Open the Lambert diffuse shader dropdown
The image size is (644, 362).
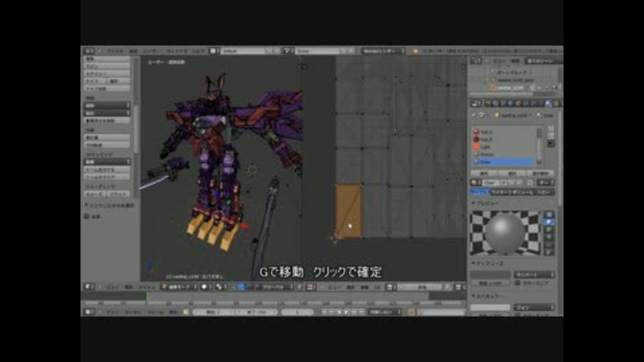[535, 274]
